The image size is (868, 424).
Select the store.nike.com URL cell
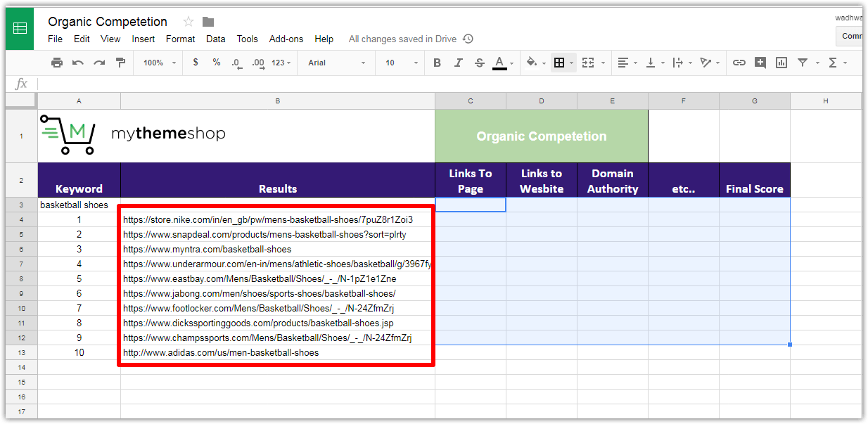coord(278,220)
